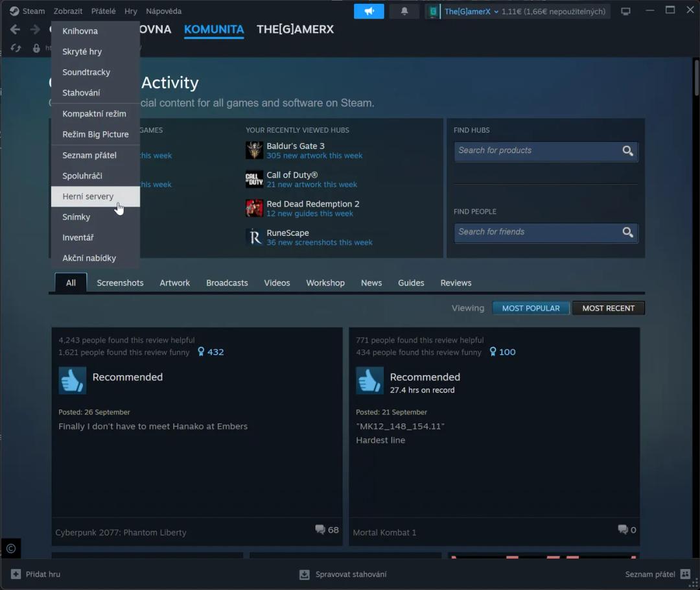The width and height of the screenshot is (700, 590).
Task: Switch to the Videos tab
Action: [x=277, y=283]
